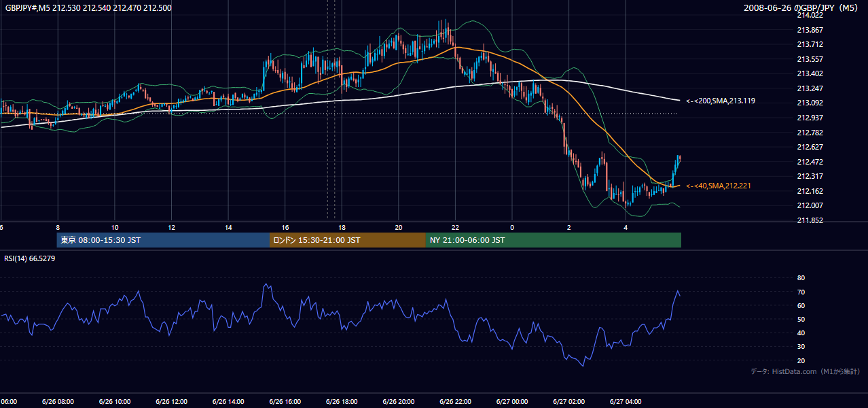Image resolution: width=868 pixels, height=408 pixels.
Task: Click price axis value 214.022
Action: click(809, 15)
